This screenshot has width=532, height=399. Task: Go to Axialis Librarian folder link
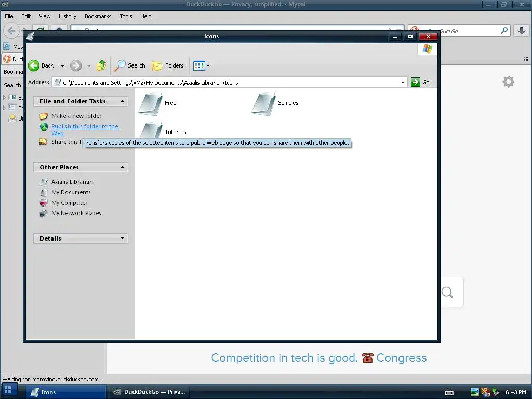pos(72,182)
